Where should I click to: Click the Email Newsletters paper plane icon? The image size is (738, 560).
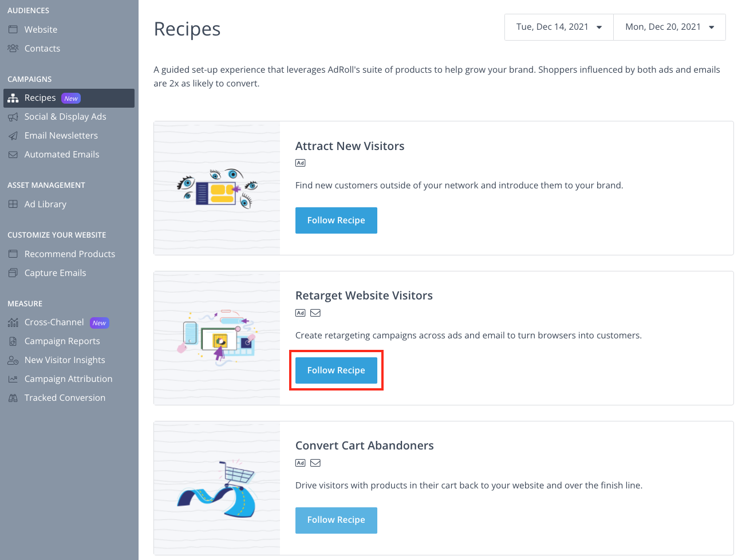pyautogui.click(x=13, y=136)
